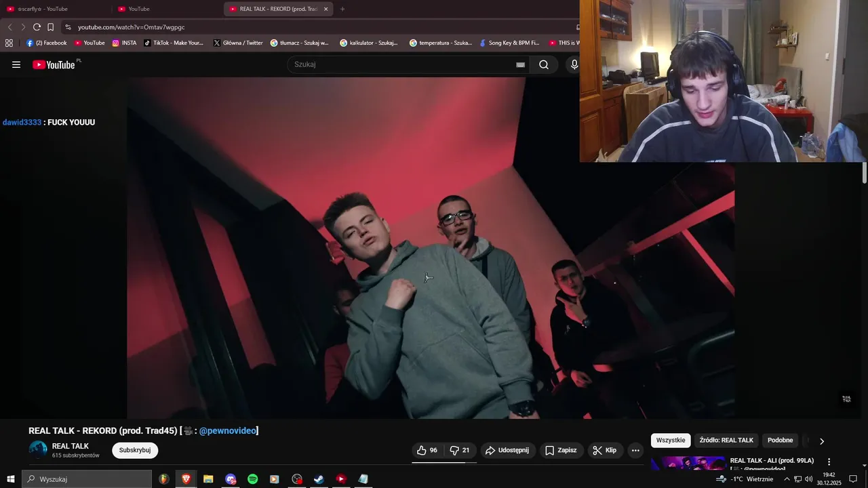Switch to the second YouTube tab
Screen dimensions: 868x488
point(167,9)
